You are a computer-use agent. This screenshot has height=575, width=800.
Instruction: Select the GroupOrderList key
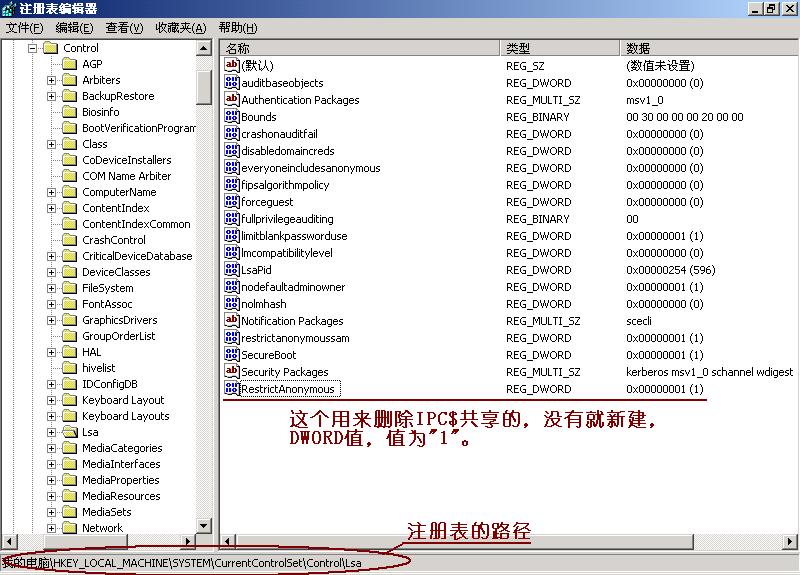(x=118, y=336)
